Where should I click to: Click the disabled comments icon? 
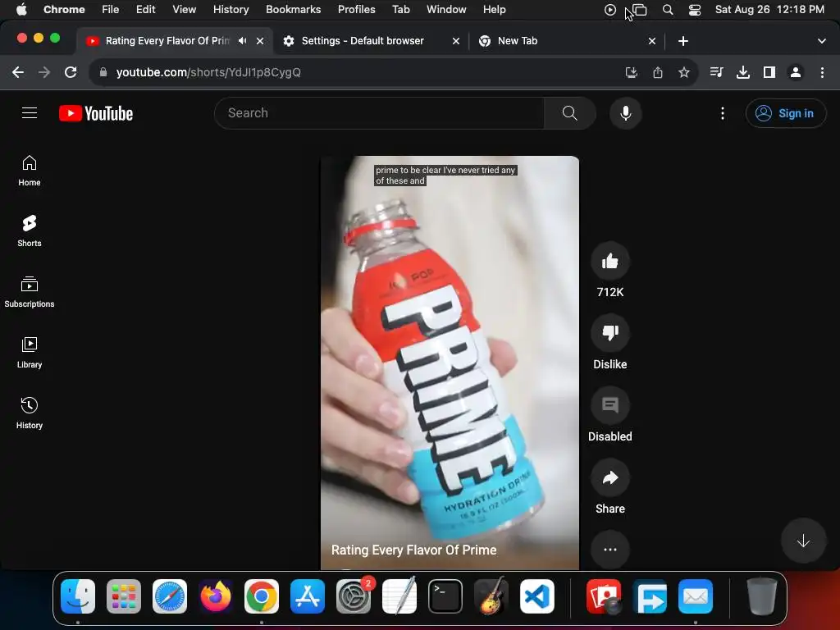609,405
